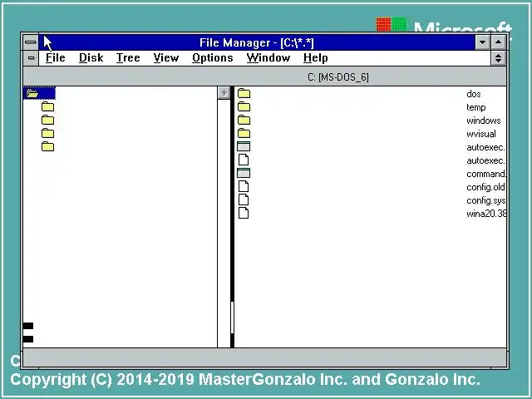Click the document window restore button
The width and height of the screenshot is (532, 399).
[x=498, y=58]
